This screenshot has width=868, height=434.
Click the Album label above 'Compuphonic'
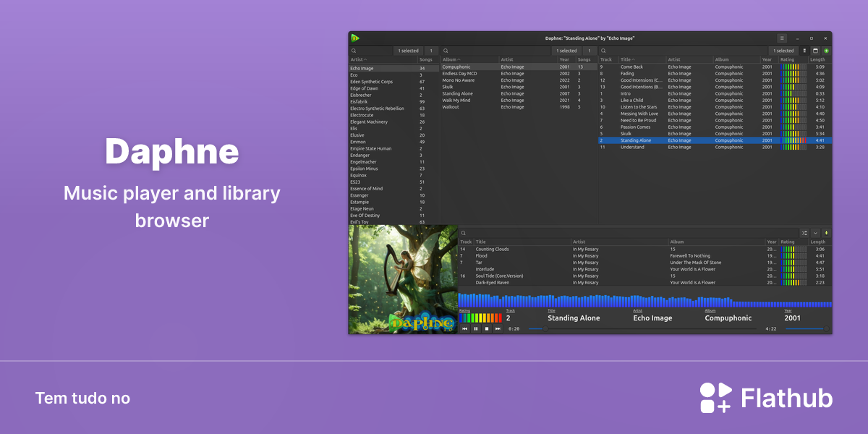coord(710,310)
